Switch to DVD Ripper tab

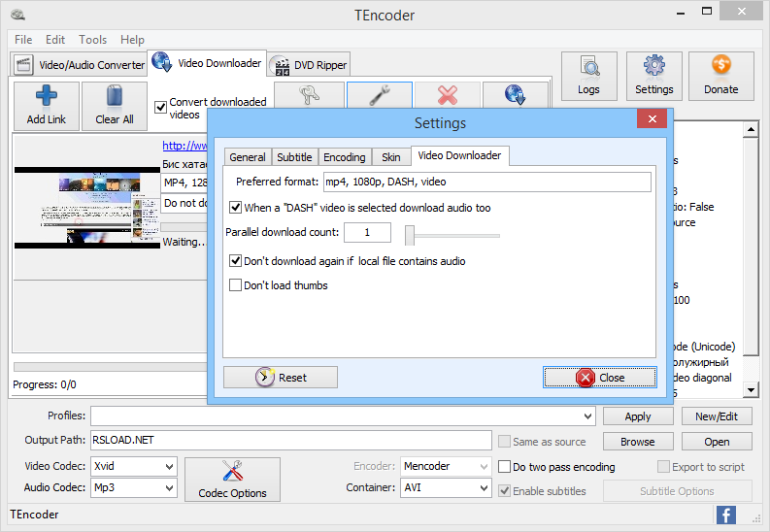coord(309,65)
